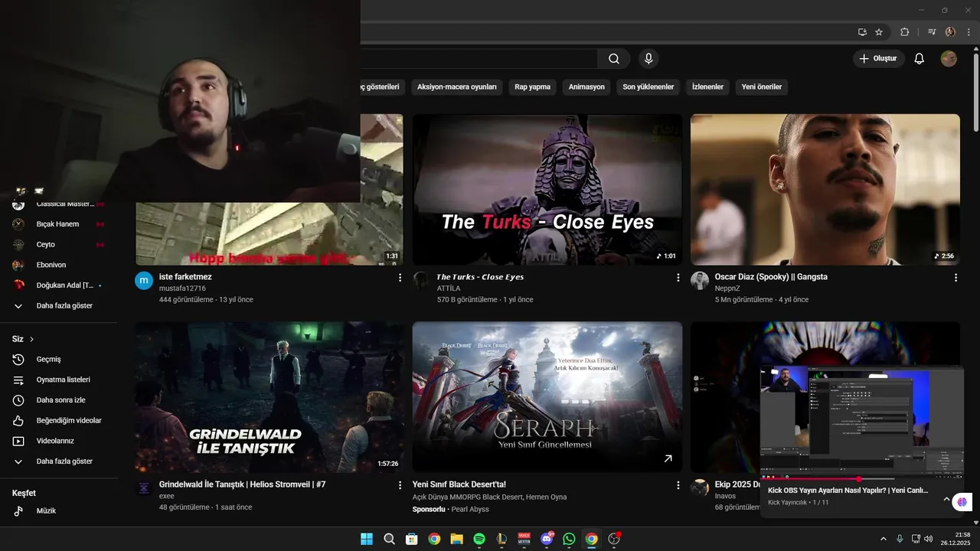Open the NeppnZ channel avatar

pyautogui.click(x=700, y=281)
